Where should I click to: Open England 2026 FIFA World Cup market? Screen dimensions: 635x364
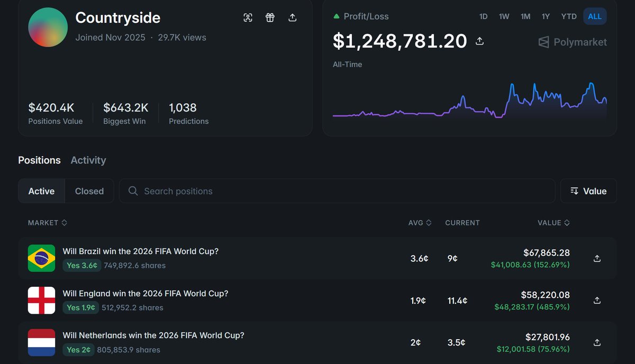click(x=146, y=293)
